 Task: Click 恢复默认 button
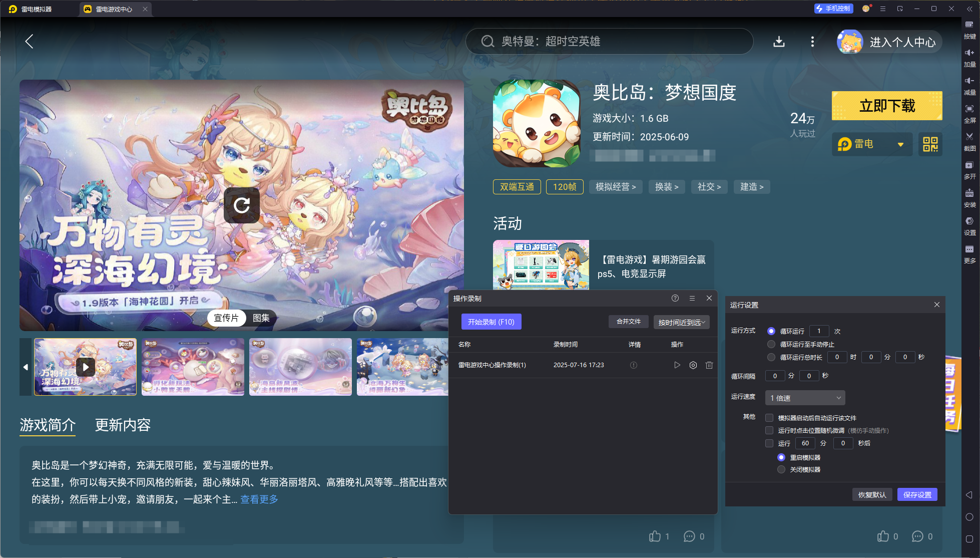872,494
